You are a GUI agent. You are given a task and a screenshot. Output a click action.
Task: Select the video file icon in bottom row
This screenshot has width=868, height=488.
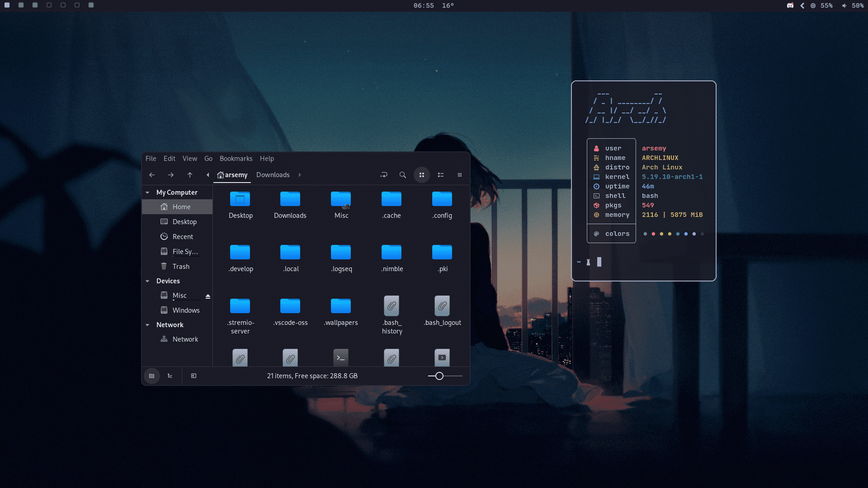442,357
